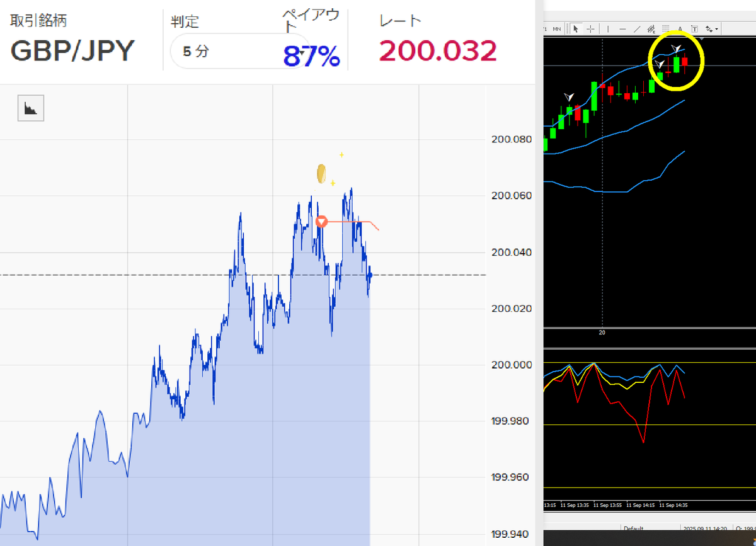
Task: Open the chart type icon on the GBP/JPY chart
Action: (30, 108)
